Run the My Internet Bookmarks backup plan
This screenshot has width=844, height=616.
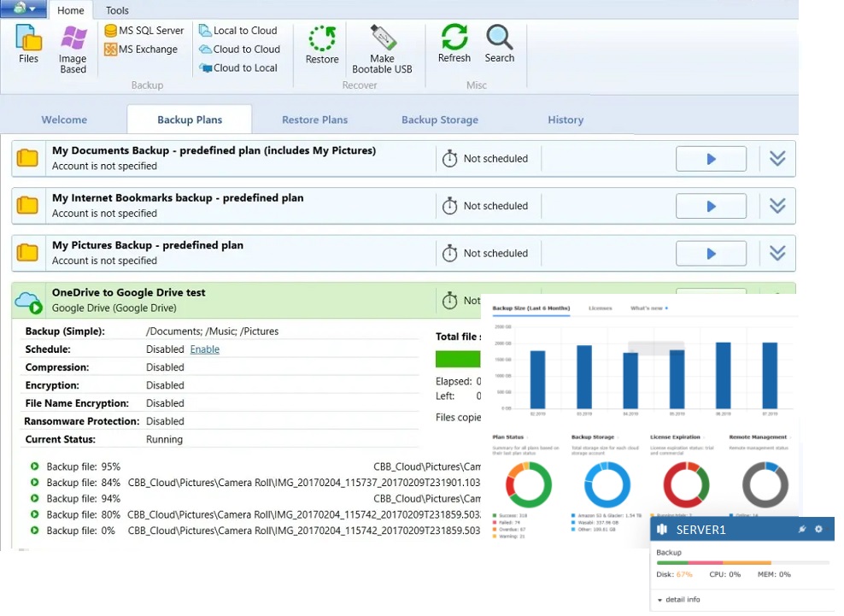[711, 206]
